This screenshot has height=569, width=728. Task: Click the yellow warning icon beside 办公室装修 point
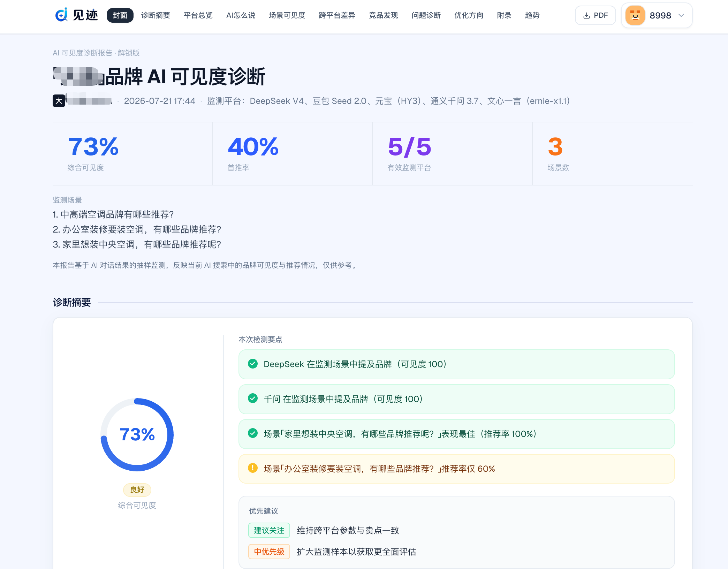click(253, 468)
